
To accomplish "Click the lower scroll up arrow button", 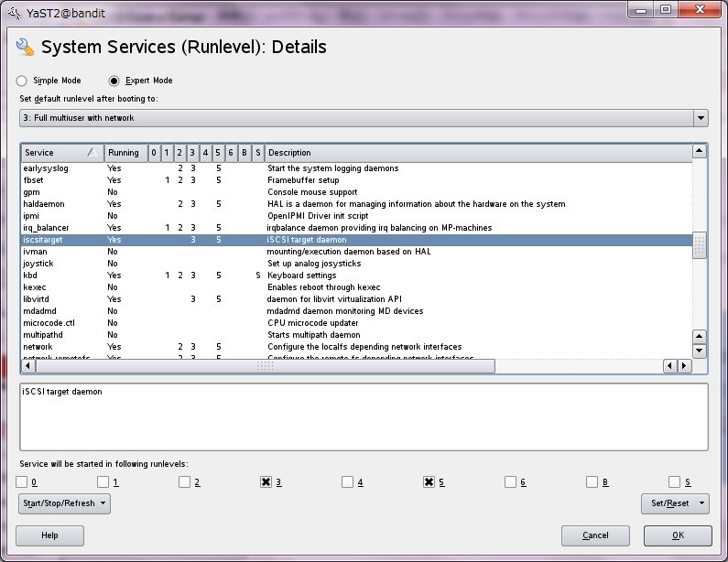I will point(700,336).
